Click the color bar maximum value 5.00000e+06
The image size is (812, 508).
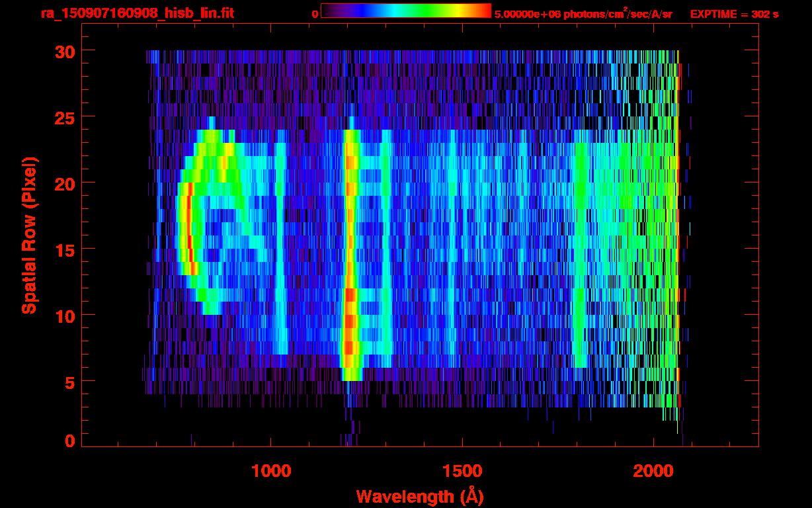tap(526, 14)
